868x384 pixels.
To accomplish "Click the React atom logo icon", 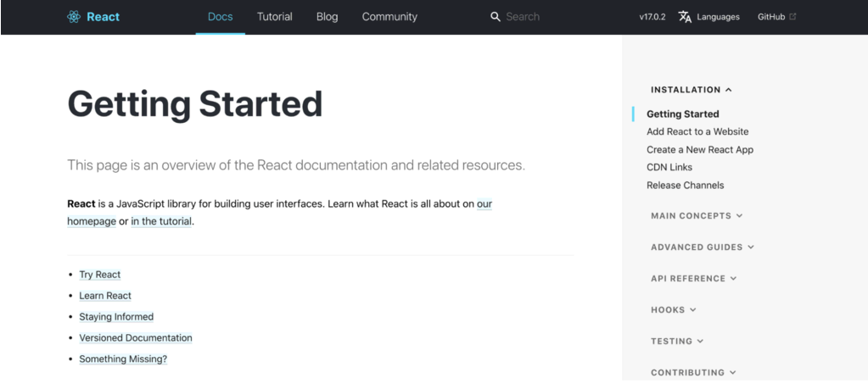I will pyautogui.click(x=74, y=17).
